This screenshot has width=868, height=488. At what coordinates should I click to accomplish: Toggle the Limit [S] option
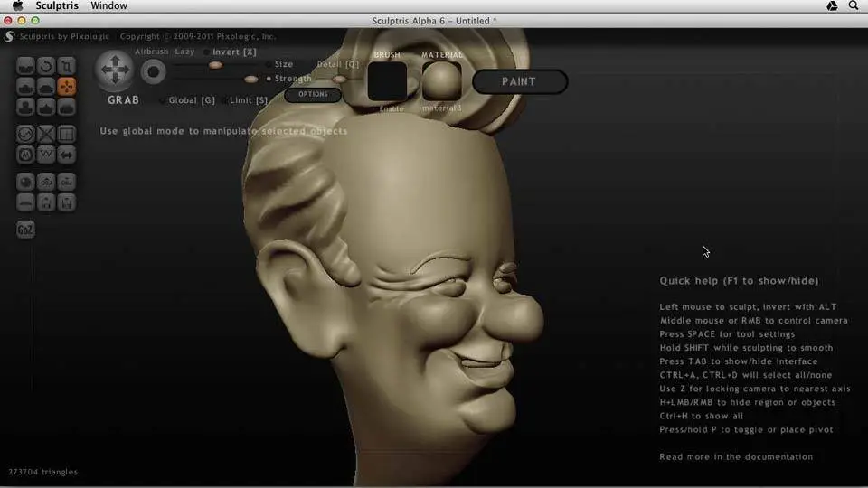click(244, 100)
